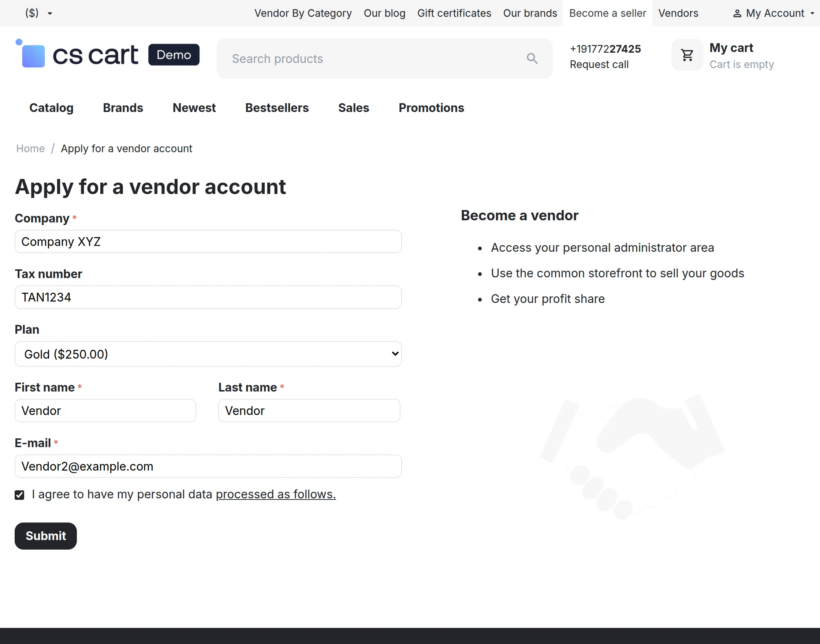
Task: Click the Company input field
Action: [x=208, y=241]
